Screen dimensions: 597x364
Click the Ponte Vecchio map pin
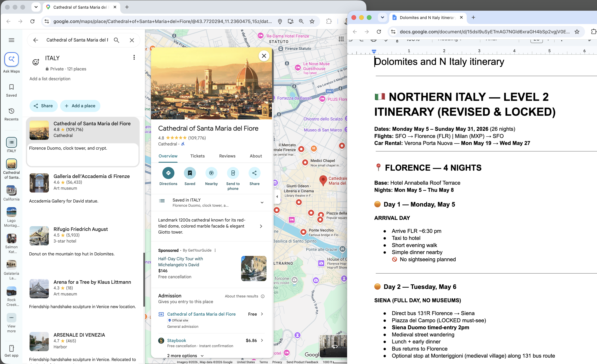coord(303,232)
